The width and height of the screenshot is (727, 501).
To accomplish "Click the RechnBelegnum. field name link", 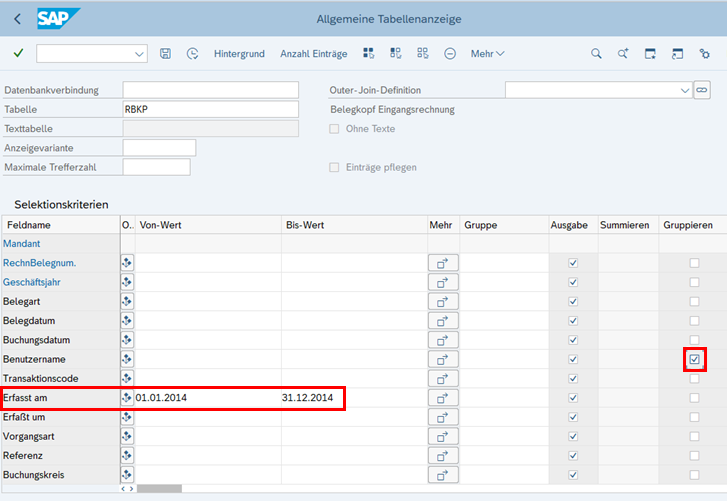I will click(x=39, y=263).
